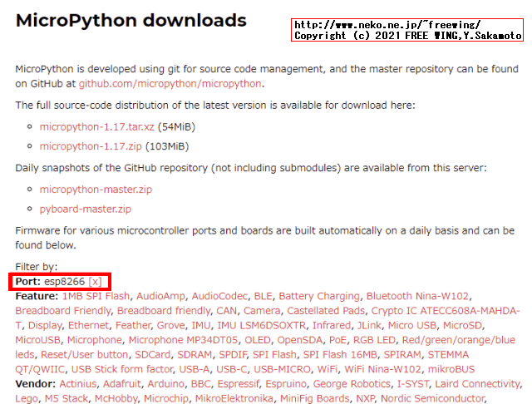Filter by Microphone MP34DT05 feature
Viewport: 532px width, 404px height.
183,340
